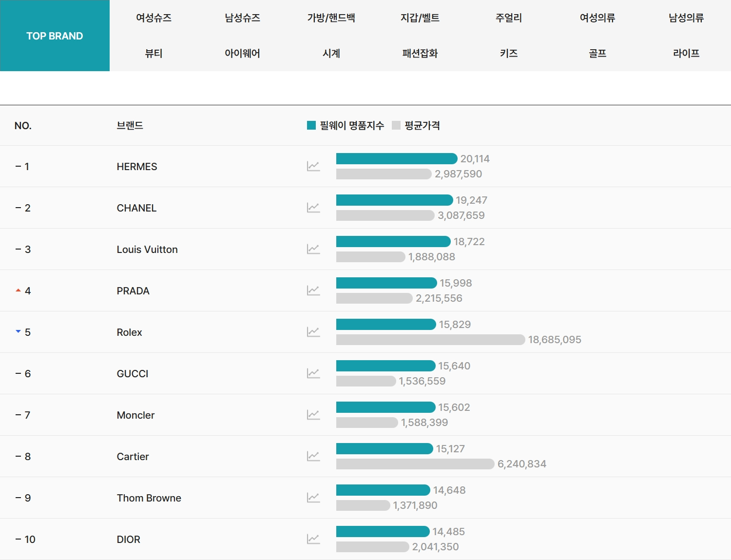Screen dimensions: 731x560
Task: Click the NO. column header
Action: 23,126
